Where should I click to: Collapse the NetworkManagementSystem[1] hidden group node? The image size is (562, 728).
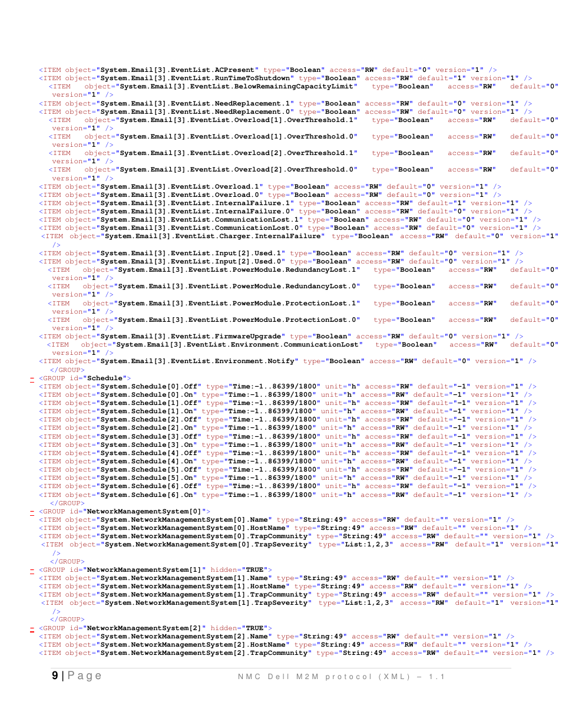pos(32,571)
